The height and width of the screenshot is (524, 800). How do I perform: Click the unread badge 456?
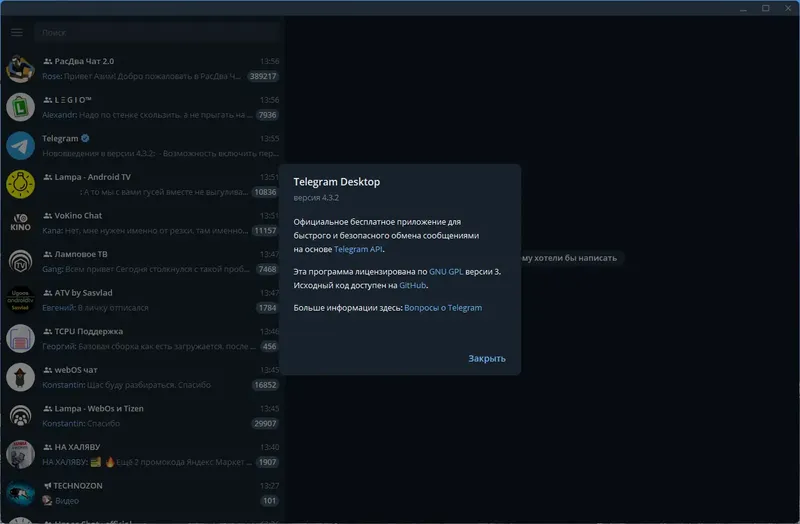(x=269, y=346)
